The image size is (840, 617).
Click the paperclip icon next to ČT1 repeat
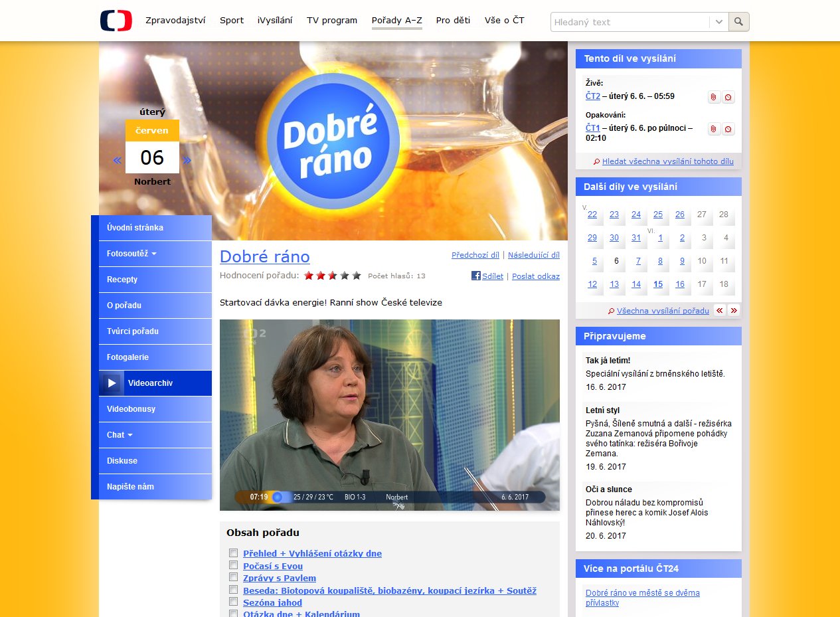(713, 129)
